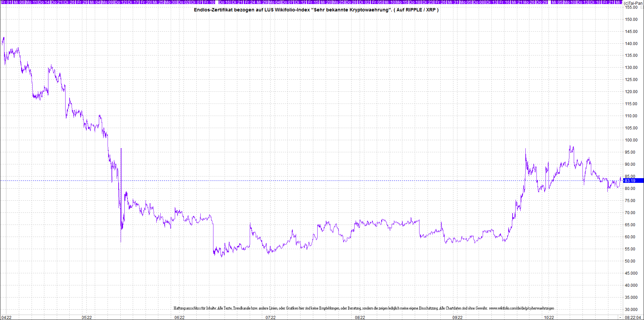Image resolution: width=644 pixels, height=320 pixels.
Task: Click the (c)Tai-Pan copyright label
Action: 633,3
